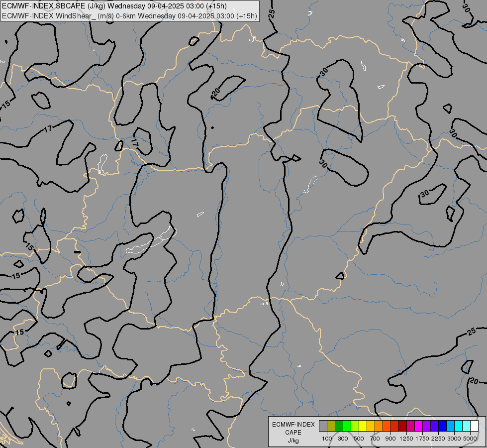This screenshot has width=487, height=448.
Task: Click the legend value 900
Action: coord(390,439)
